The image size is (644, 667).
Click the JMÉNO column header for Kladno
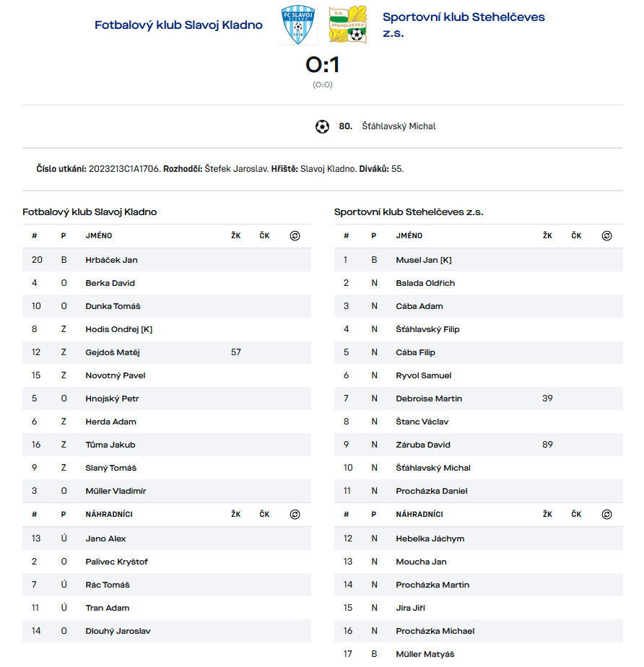click(99, 236)
